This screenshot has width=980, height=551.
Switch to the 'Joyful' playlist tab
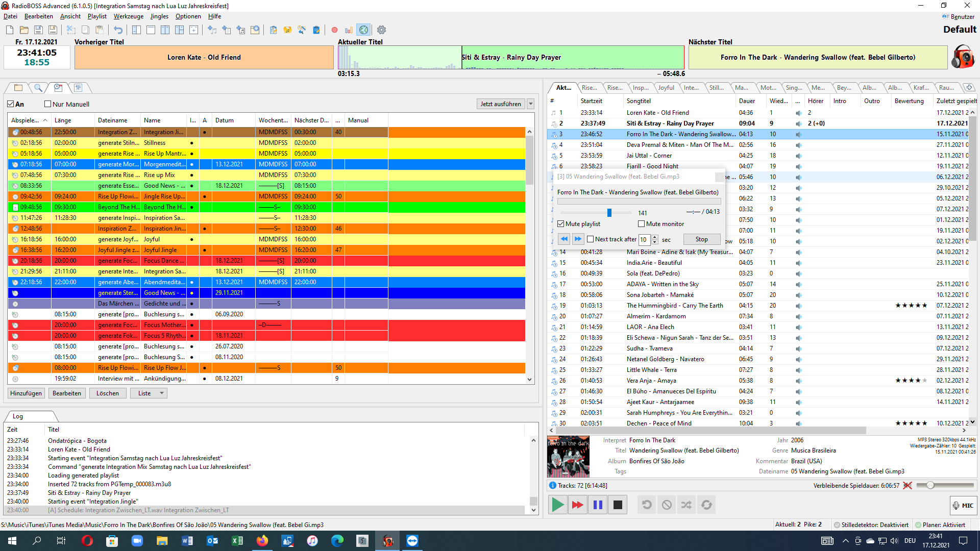coord(666,88)
